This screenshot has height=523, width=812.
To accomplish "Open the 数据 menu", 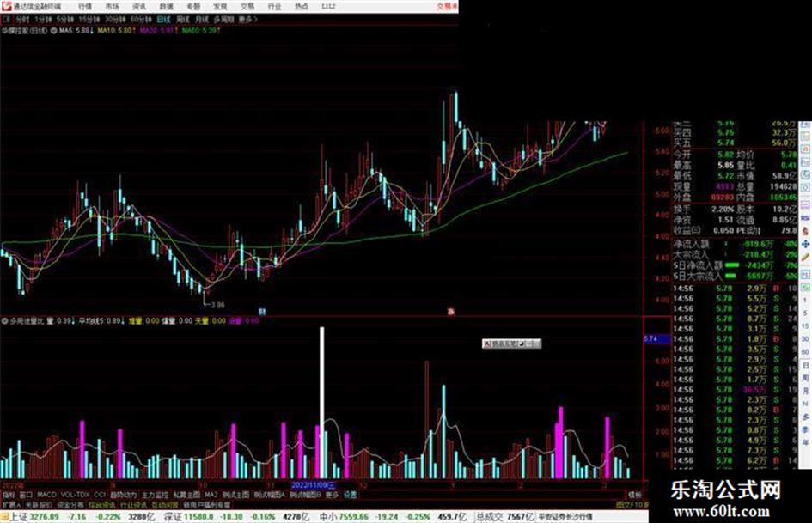I will point(166,7).
